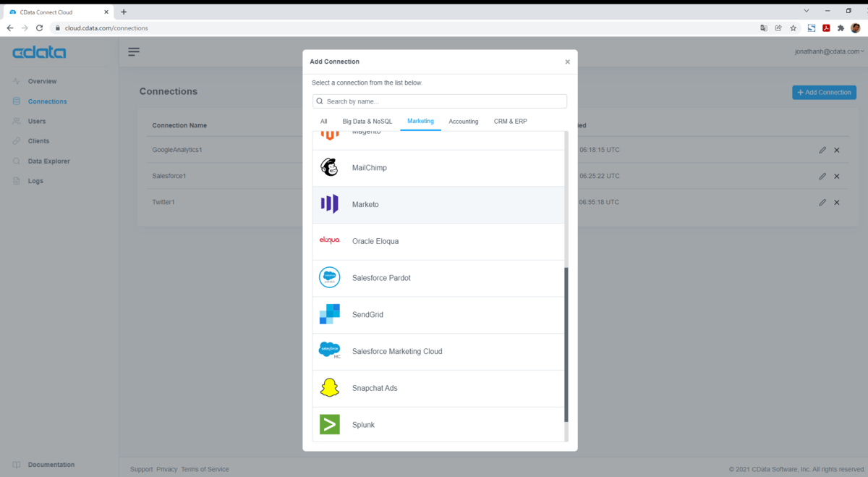
Task: Select the Salesforce Pardot logo icon
Action: pyautogui.click(x=329, y=278)
